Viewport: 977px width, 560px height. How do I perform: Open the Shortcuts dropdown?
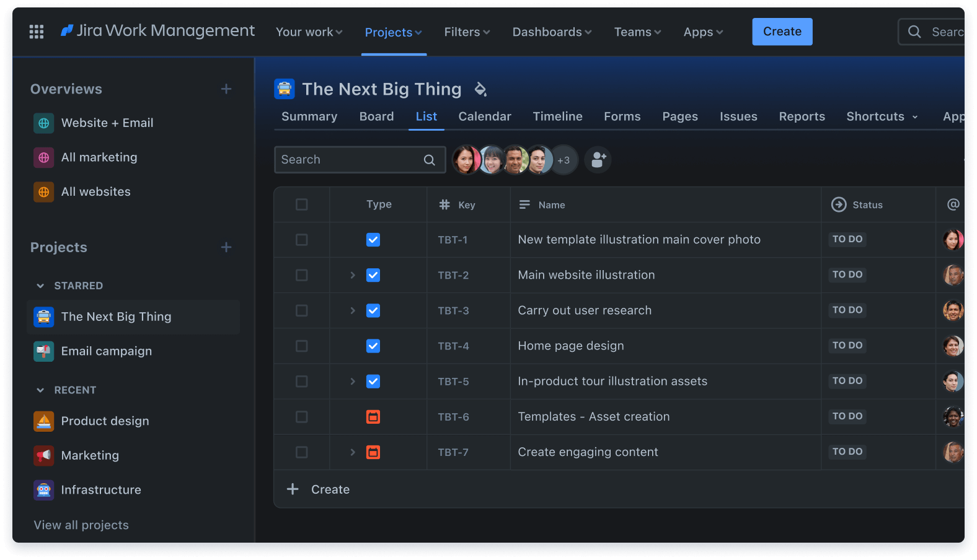882,116
